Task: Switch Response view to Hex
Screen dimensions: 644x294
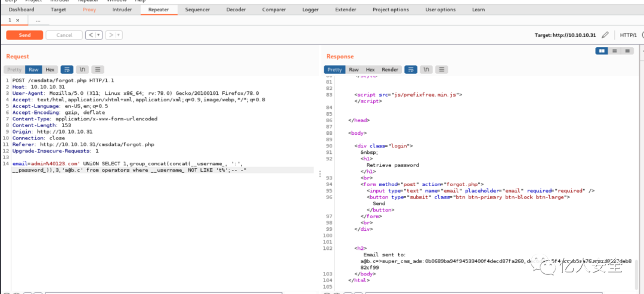Action: coord(370,70)
